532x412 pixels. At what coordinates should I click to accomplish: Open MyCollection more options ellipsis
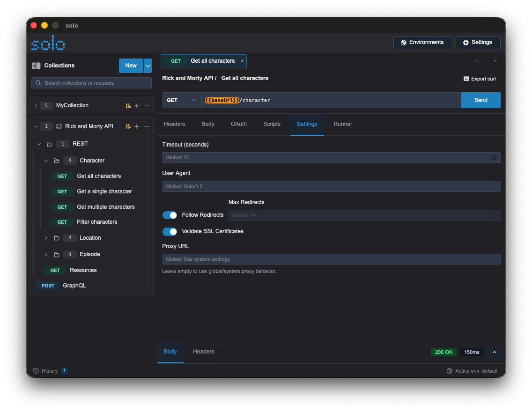pos(147,106)
